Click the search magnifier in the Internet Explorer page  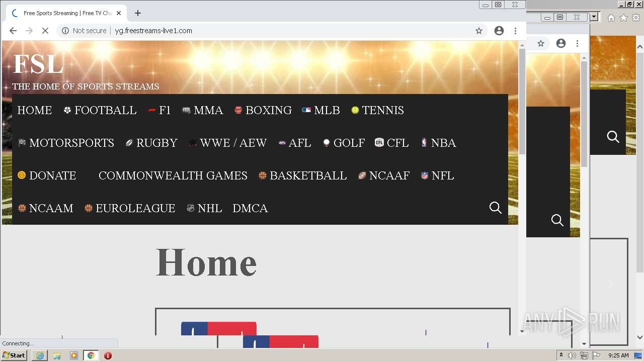click(613, 137)
